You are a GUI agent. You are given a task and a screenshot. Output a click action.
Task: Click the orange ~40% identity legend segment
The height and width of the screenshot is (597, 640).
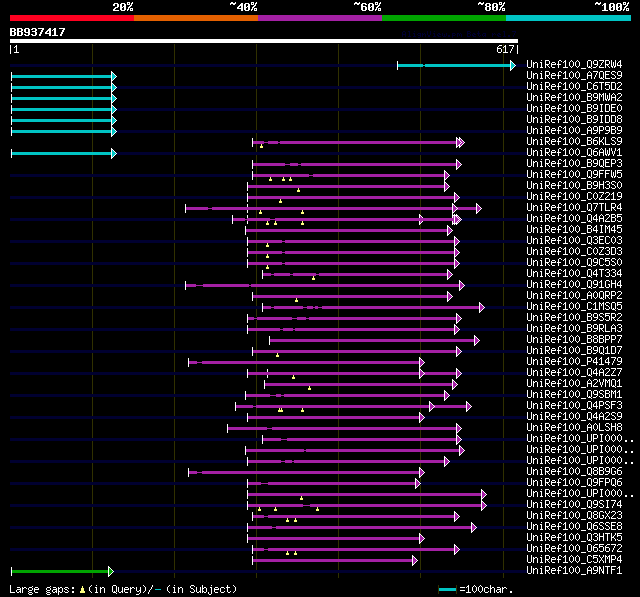tap(196, 18)
